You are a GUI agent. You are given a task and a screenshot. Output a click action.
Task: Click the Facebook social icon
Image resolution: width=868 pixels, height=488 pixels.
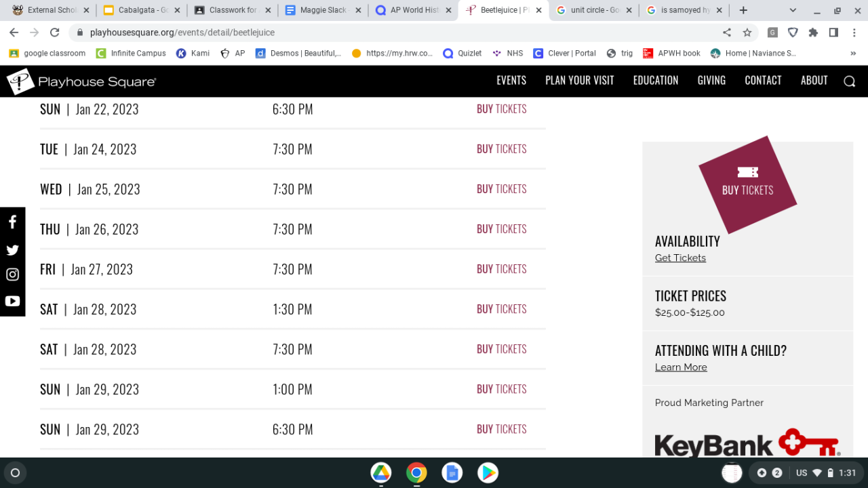pos(12,222)
